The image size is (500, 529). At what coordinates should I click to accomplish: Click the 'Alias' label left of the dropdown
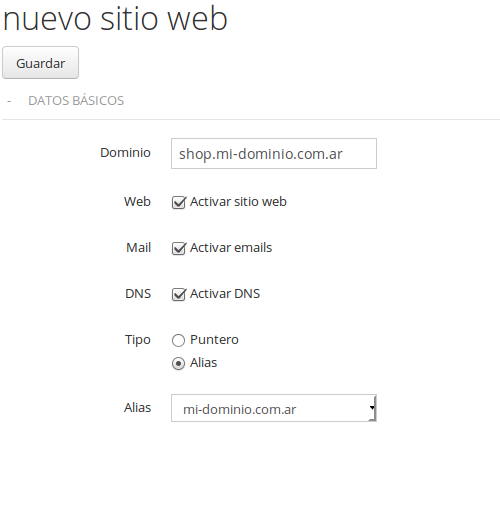137,408
